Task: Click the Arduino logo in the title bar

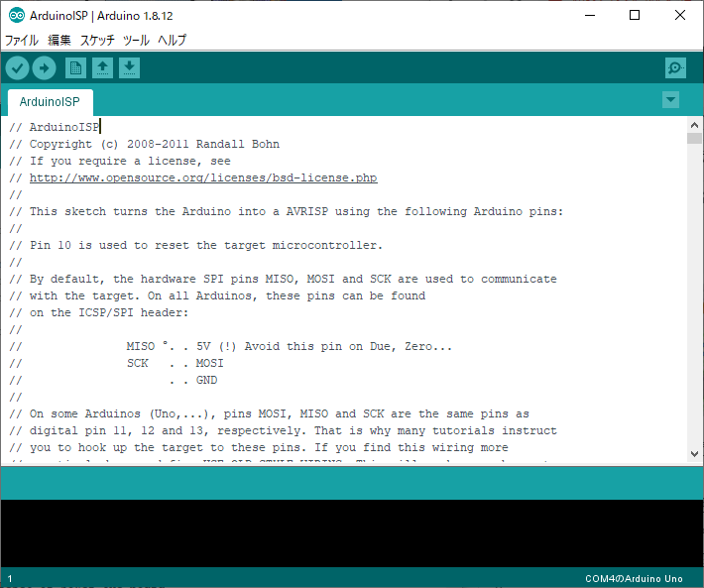Action: point(17,15)
